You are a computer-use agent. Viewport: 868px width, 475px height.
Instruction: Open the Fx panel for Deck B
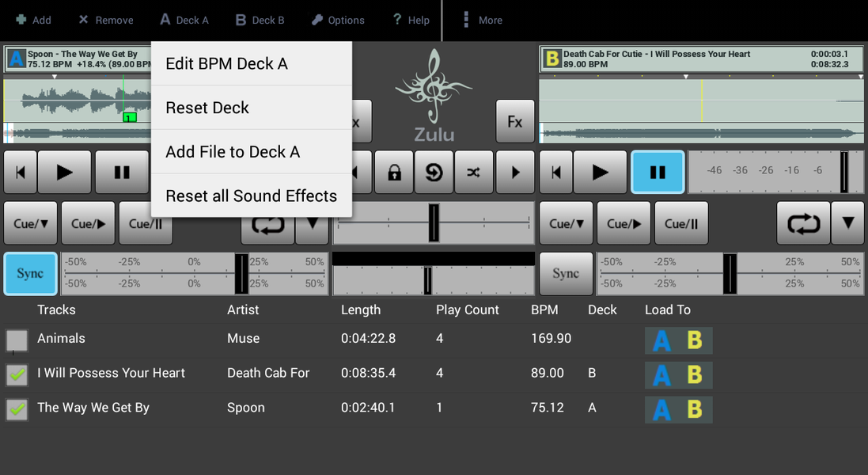click(515, 121)
